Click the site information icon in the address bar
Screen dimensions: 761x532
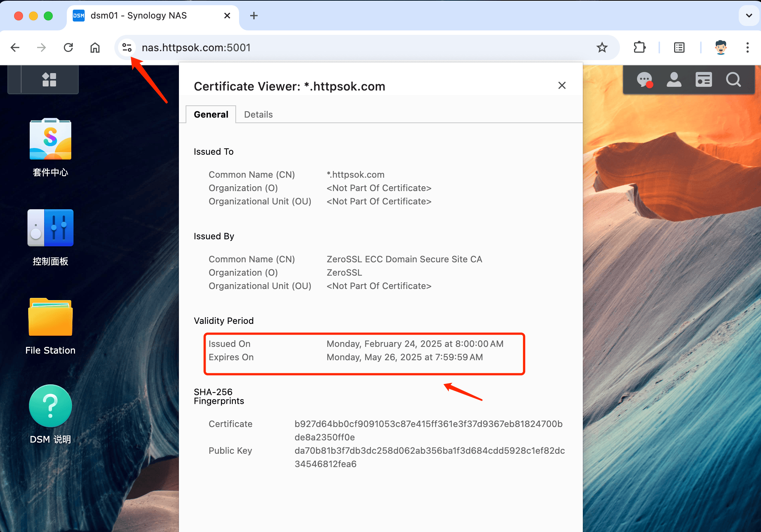tap(127, 47)
